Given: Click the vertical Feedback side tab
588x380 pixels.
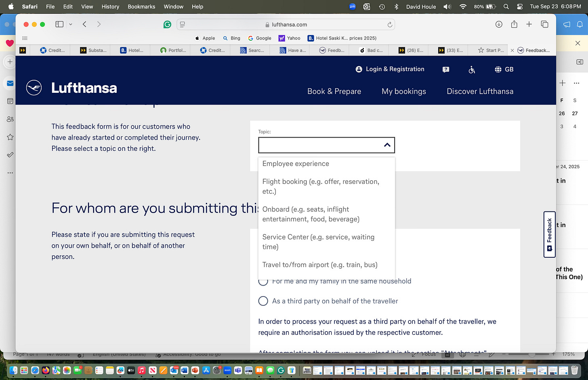Looking at the screenshot, I should tap(549, 234).
